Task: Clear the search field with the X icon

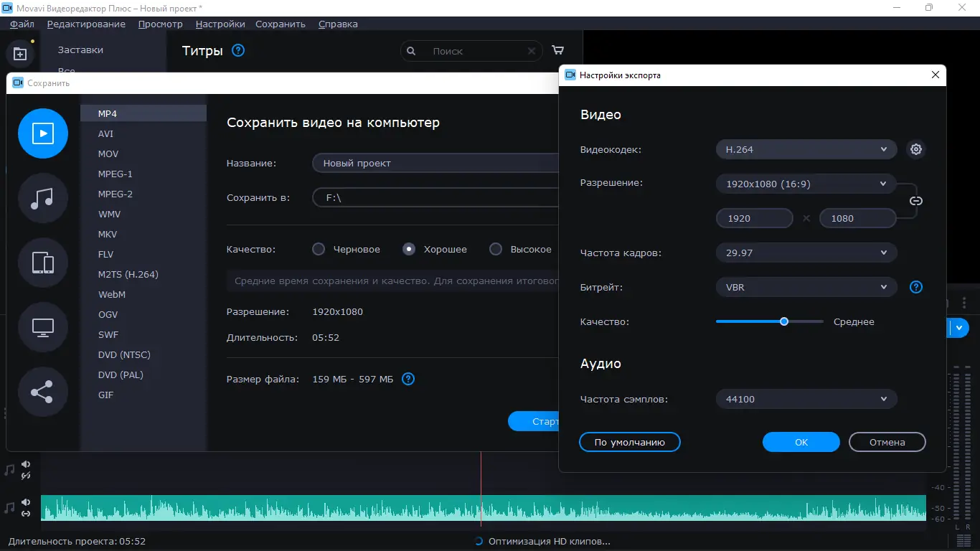Action: click(532, 51)
